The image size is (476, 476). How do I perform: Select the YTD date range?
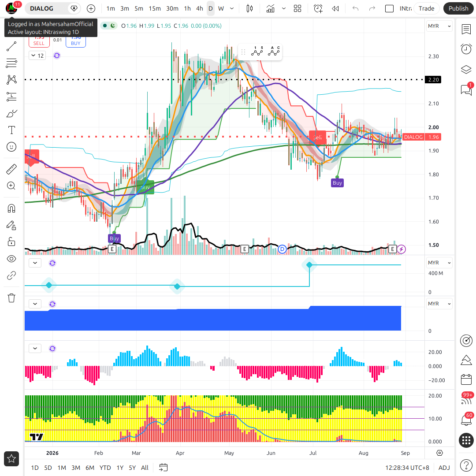pyautogui.click(x=105, y=468)
